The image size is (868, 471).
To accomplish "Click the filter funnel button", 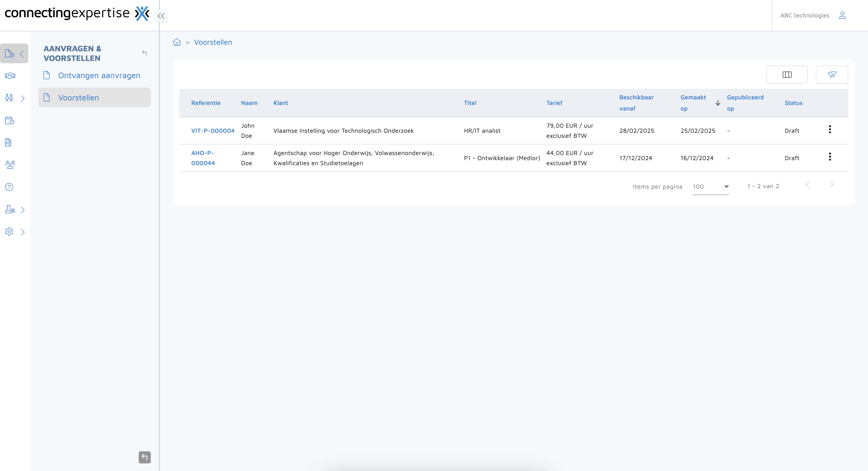I will [x=832, y=74].
